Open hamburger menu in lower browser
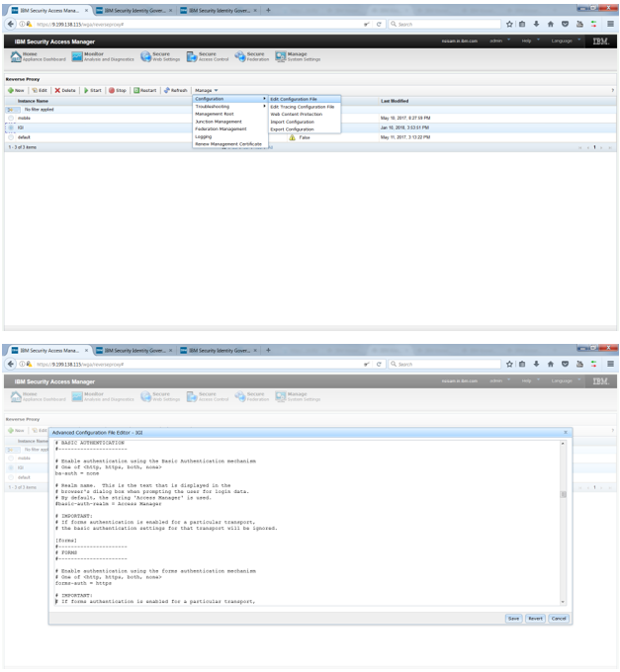 click(610, 364)
